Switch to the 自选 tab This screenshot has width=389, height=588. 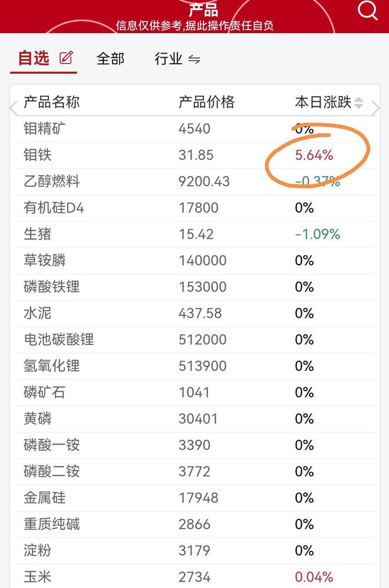34,58
